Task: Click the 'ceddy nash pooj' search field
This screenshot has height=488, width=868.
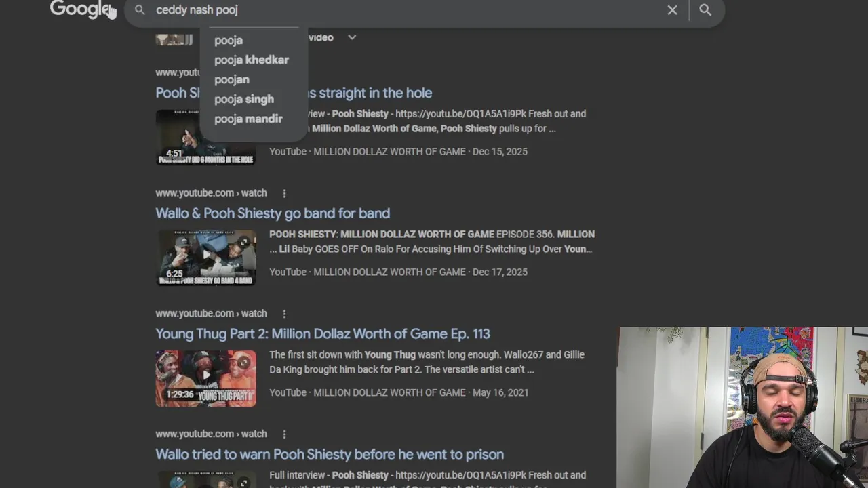Action: (407, 10)
